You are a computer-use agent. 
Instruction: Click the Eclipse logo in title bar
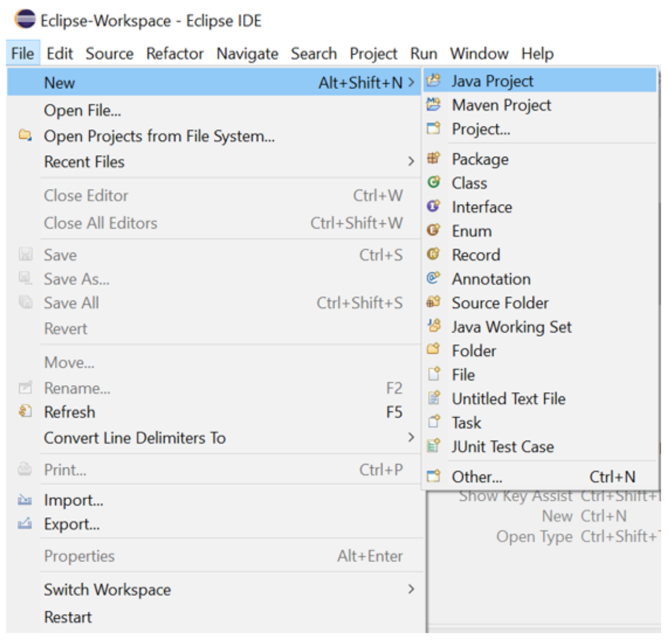click(x=25, y=19)
